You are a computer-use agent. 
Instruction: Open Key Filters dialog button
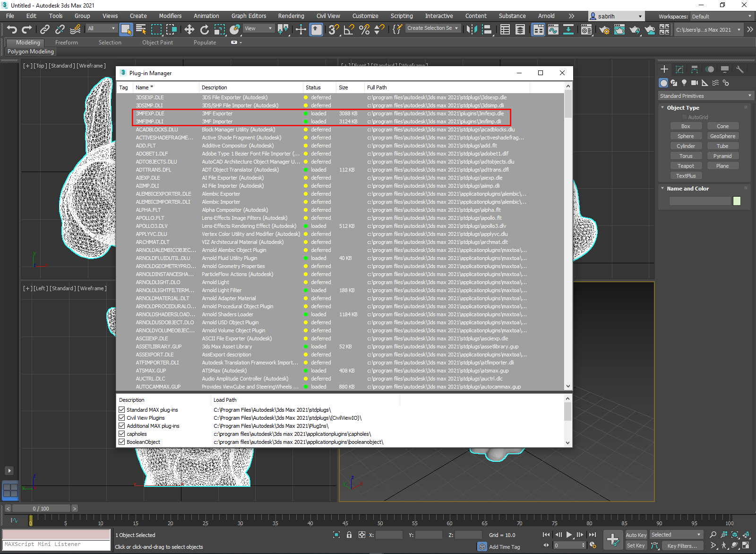[x=682, y=545]
